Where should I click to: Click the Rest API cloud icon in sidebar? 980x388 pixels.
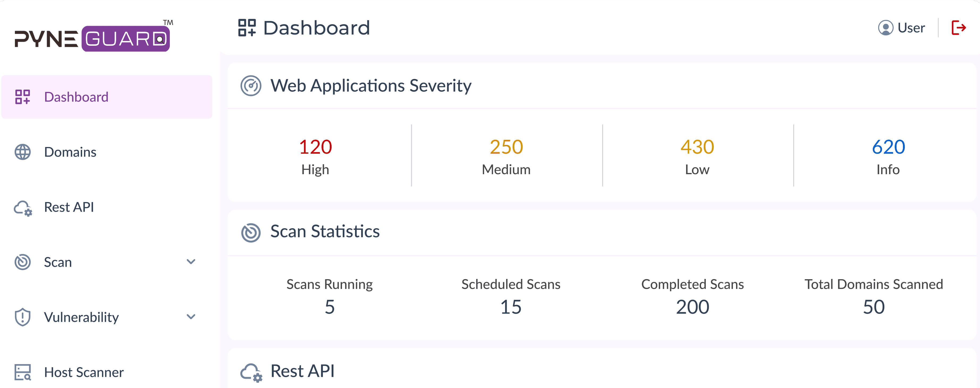pyautogui.click(x=23, y=208)
